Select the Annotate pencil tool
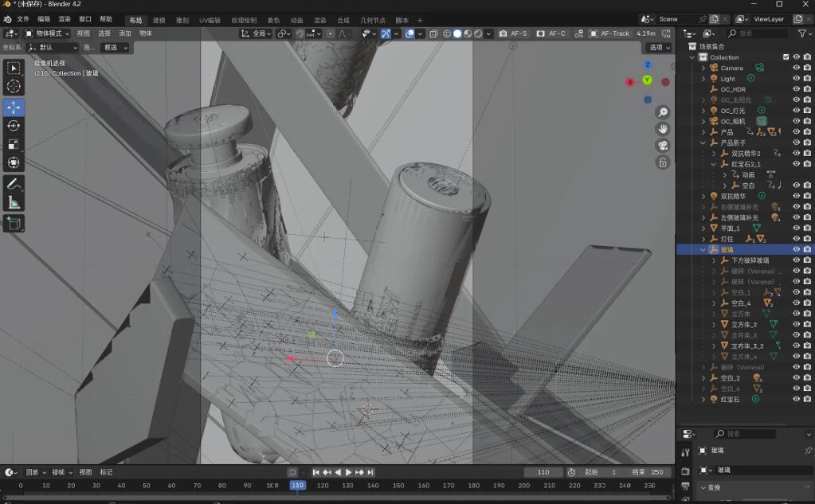 click(14, 184)
